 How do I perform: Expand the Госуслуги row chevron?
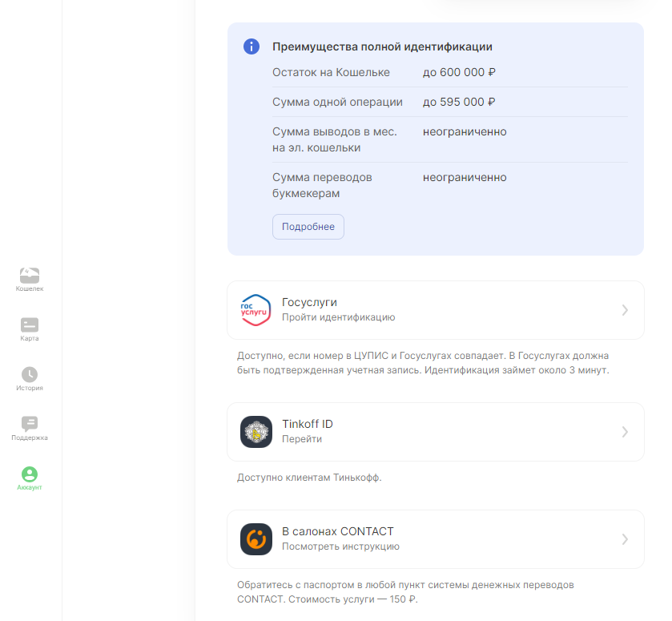pos(625,310)
